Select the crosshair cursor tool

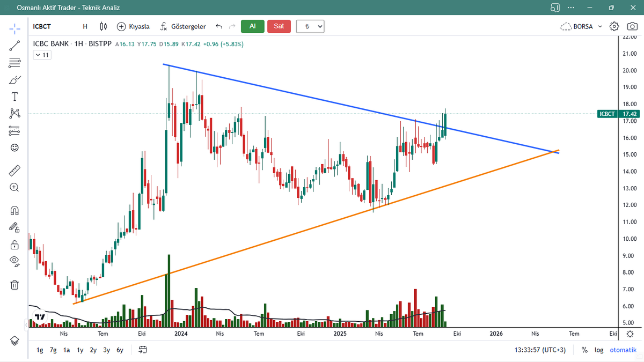click(x=14, y=28)
